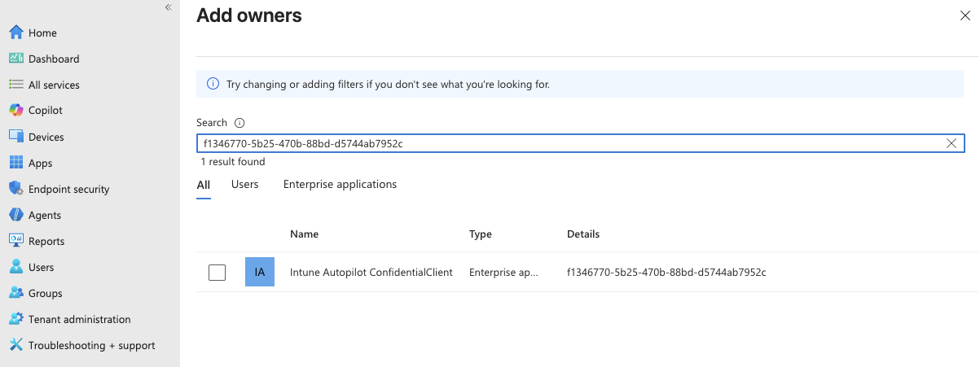Image resolution: width=980 pixels, height=367 pixels.
Task: Click the 1 result found text
Action: tap(233, 162)
